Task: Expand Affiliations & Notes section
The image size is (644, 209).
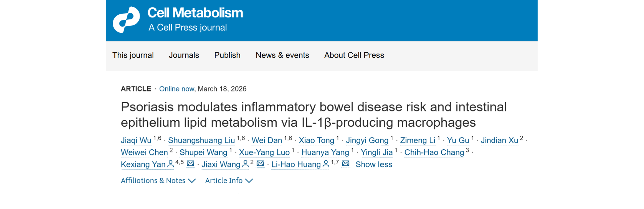Action: pos(158,181)
